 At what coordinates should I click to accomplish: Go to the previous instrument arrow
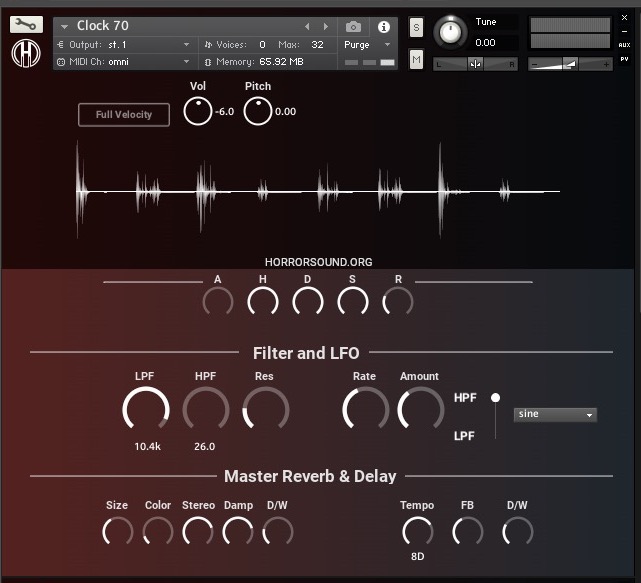click(307, 27)
